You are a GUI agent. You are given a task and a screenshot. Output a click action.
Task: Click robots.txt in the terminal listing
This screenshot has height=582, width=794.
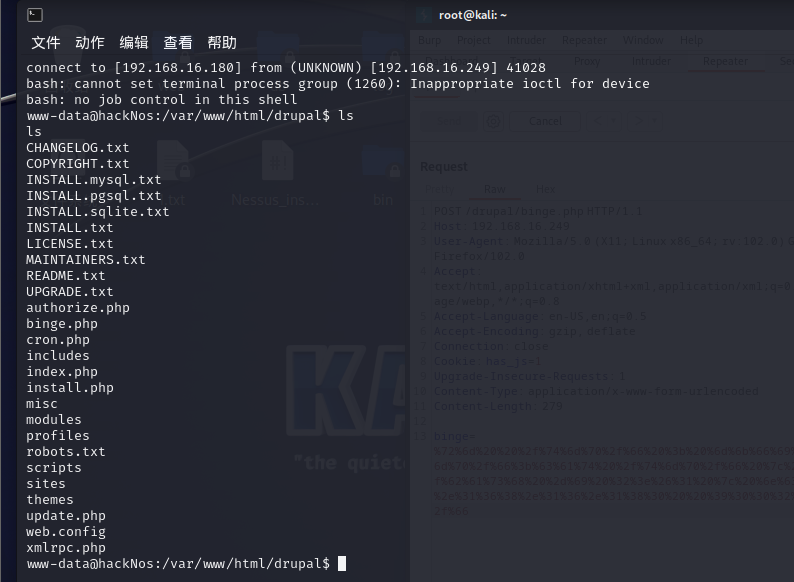tap(66, 452)
